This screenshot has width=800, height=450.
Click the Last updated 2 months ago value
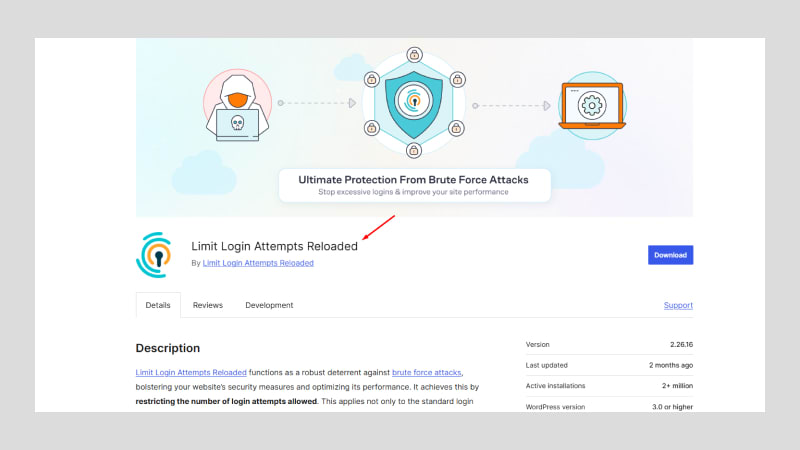(670, 365)
